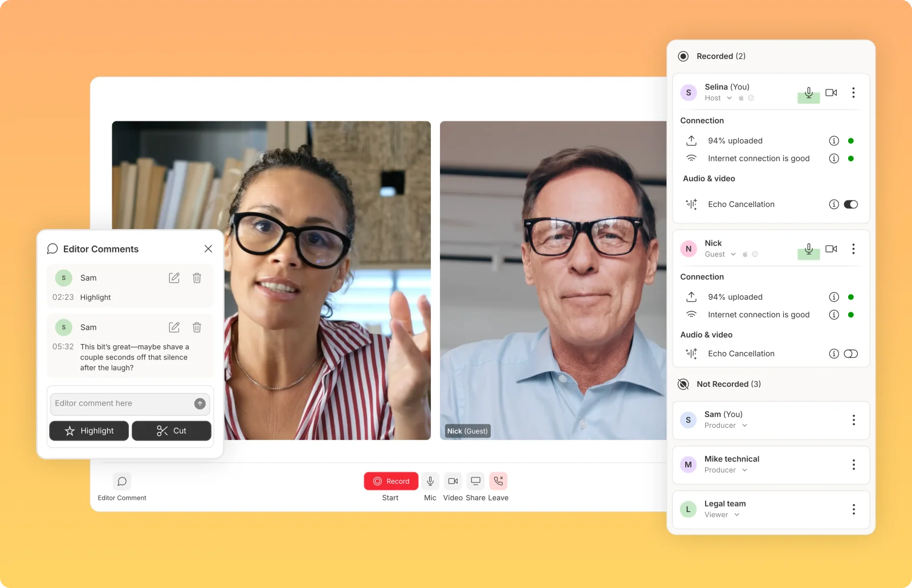This screenshot has width=912, height=588.
Task: Delete Sam's 05:32 comment
Action: [197, 328]
